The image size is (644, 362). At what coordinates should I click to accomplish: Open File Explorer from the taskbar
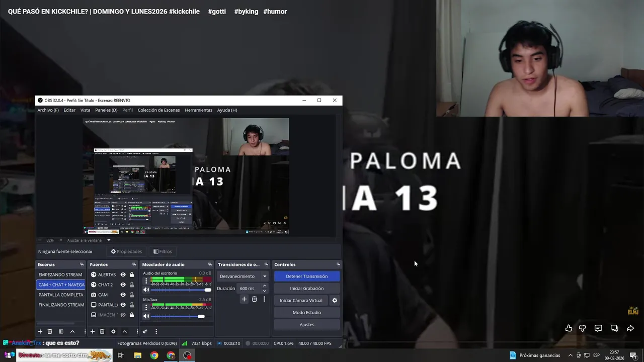click(137, 355)
